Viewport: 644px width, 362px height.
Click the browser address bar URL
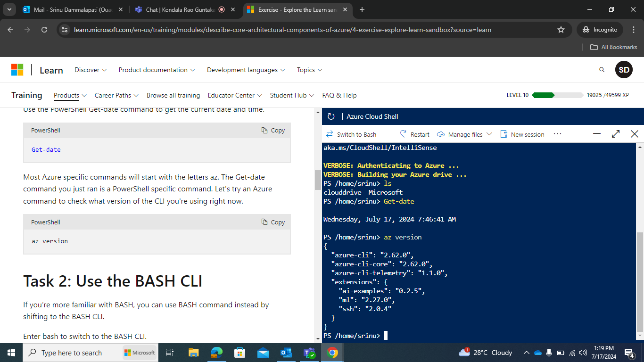pyautogui.click(x=282, y=30)
